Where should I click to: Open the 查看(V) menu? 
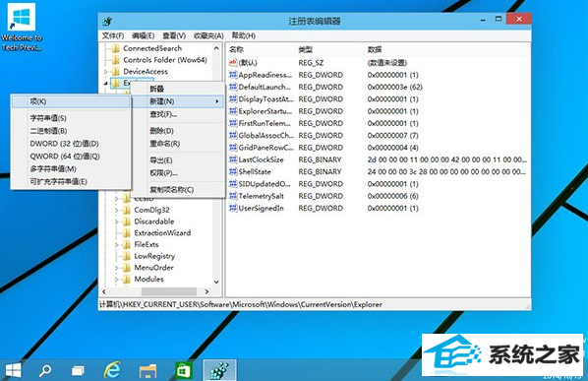174,35
